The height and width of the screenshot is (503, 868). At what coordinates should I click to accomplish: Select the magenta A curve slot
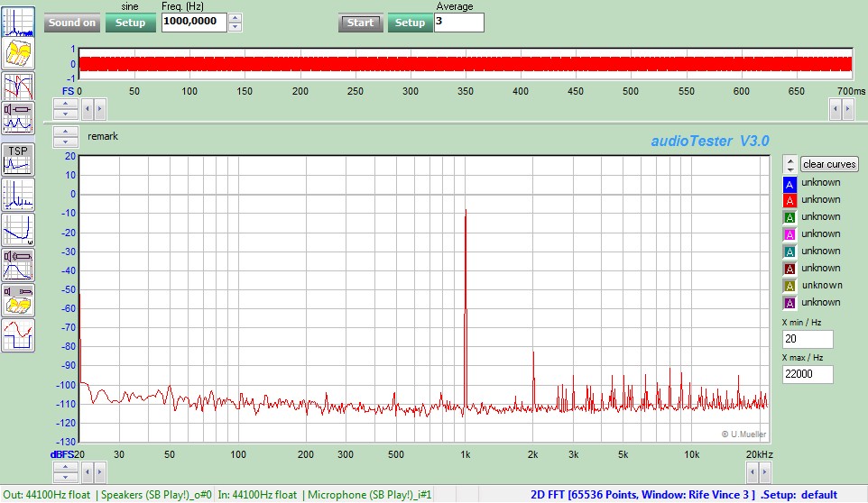pos(790,234)
